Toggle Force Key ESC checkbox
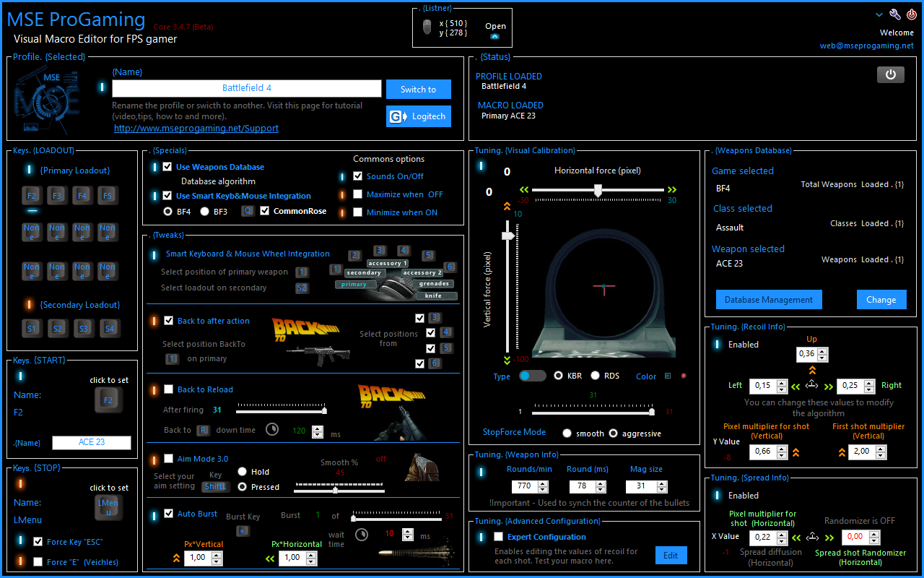 [x=38, y=542]
